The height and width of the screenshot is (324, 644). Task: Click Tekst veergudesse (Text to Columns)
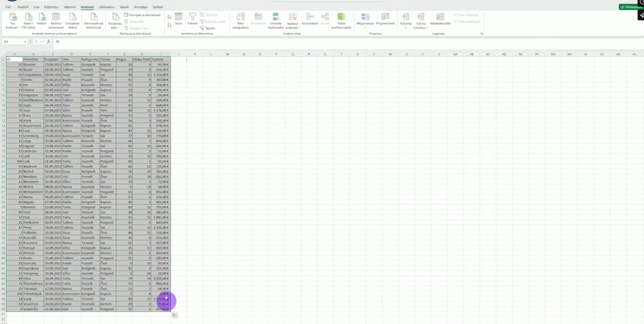240,21
